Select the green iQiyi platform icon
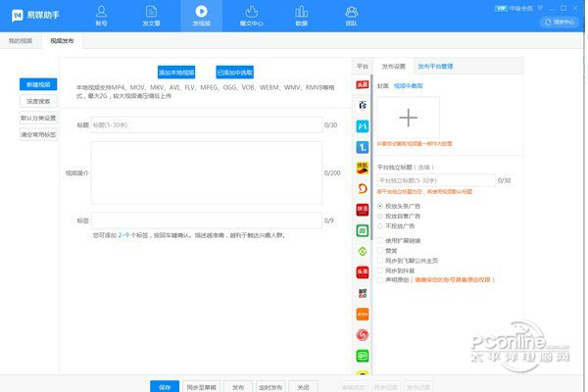This screenshot has height=392, width=588. pos(363,356)
